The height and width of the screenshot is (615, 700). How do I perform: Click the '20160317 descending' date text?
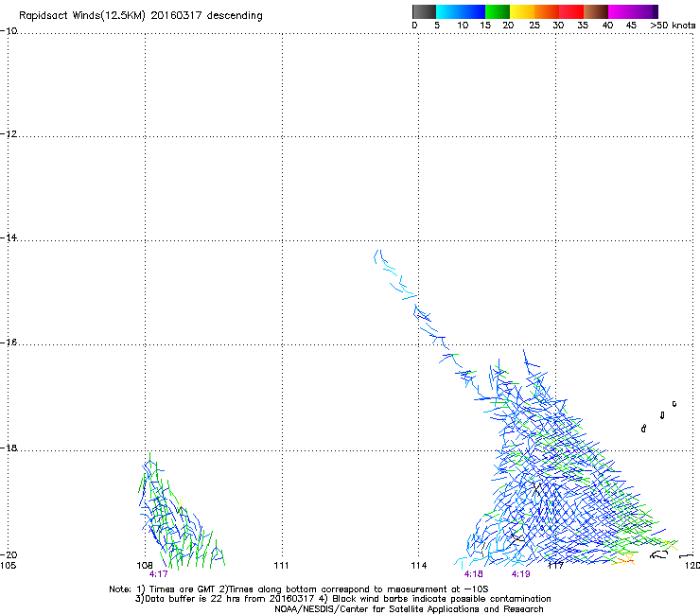206,16
